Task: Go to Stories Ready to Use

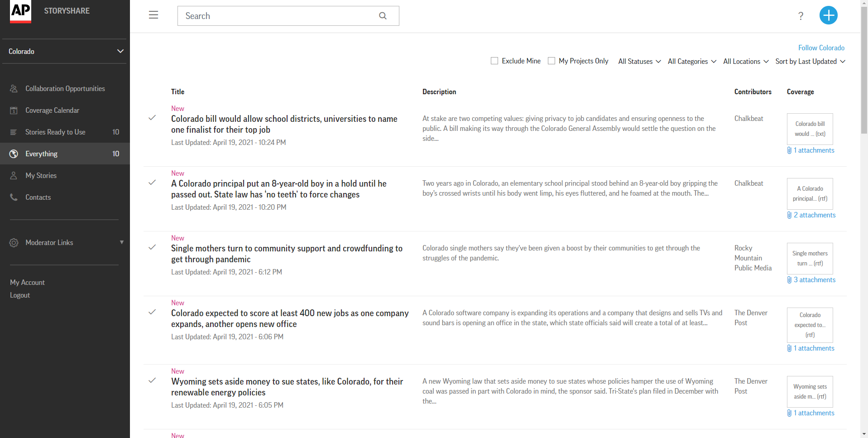Action: tap(55, 132)
